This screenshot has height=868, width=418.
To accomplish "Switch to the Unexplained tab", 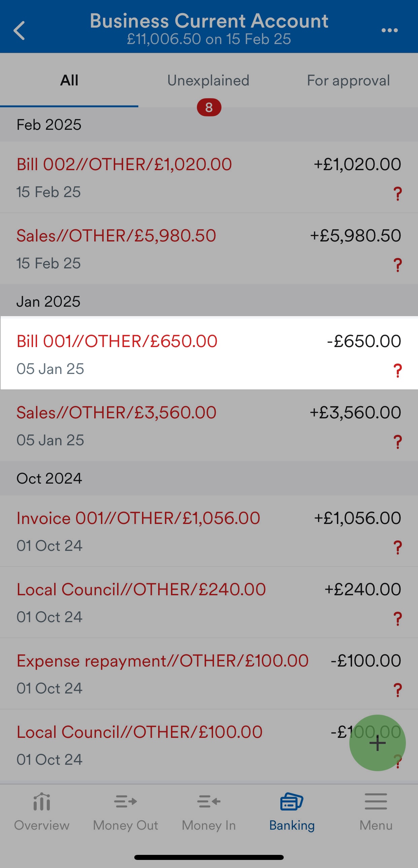I will (x=208, y=80).
